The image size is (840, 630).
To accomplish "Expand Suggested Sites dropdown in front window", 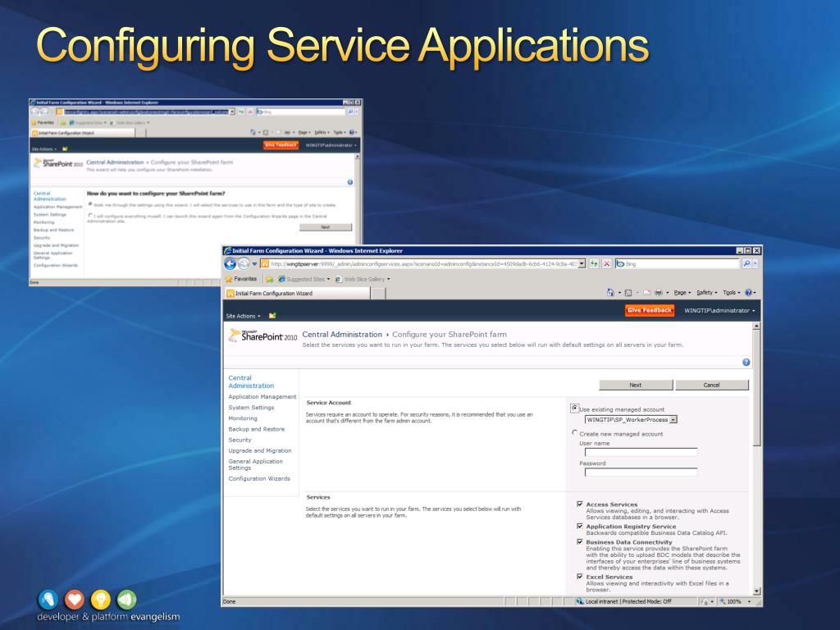I will pyautogui.click(x=328, y=279).
